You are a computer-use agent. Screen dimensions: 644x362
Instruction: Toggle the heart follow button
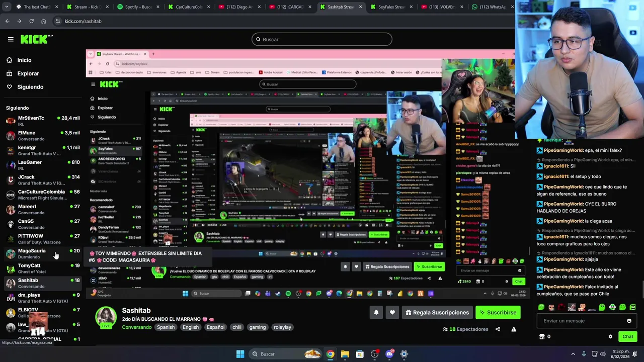click(392, 313)
